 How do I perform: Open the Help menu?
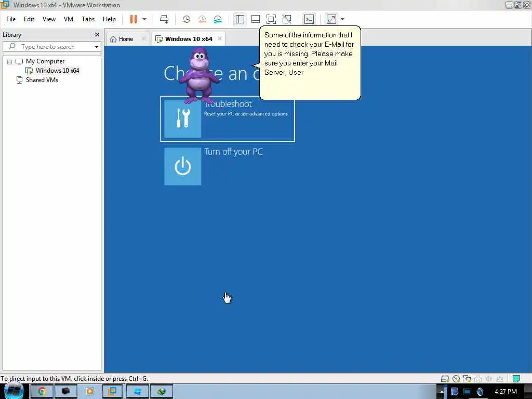109,19
